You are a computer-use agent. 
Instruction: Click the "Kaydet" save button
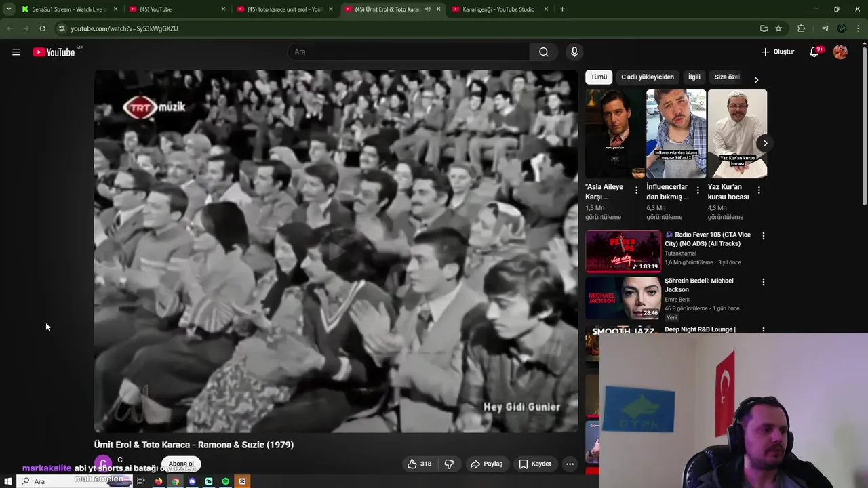point(535,464)
